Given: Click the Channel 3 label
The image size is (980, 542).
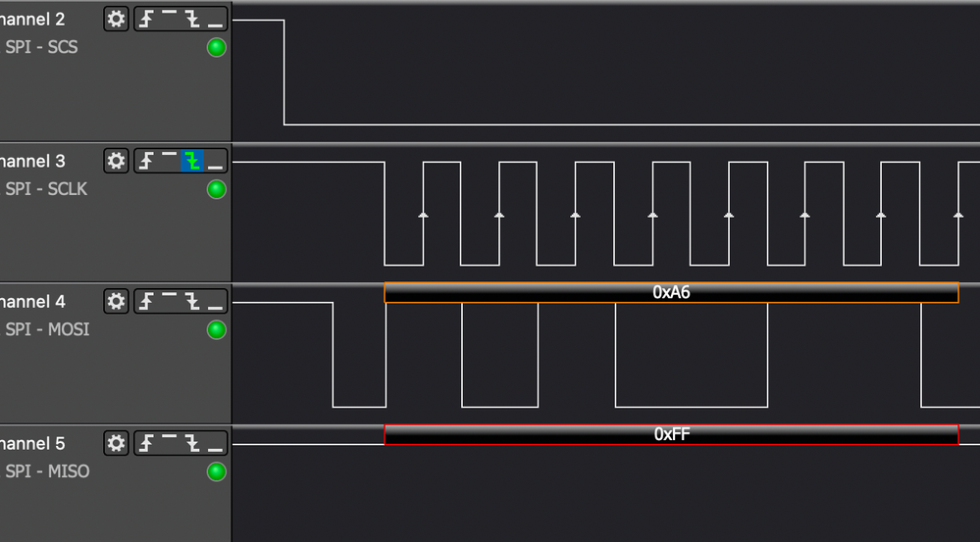Looking at the screenshot, I should point(31,161).
